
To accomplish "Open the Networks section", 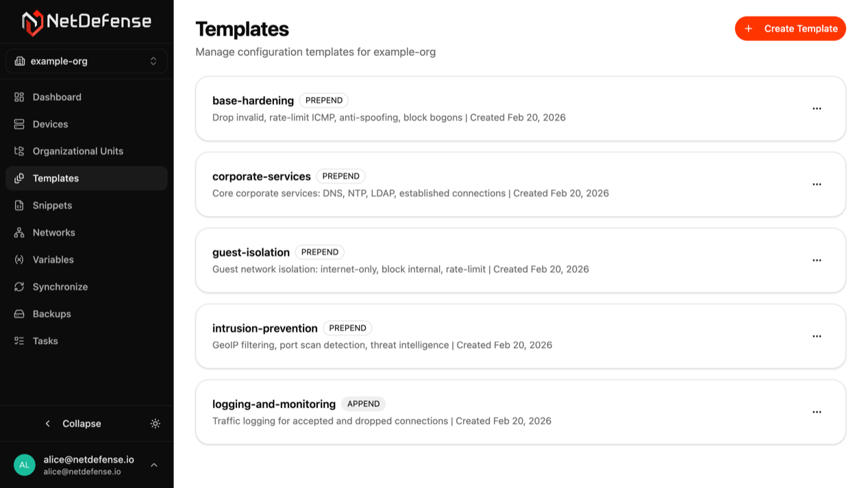I will pos(54,232).
